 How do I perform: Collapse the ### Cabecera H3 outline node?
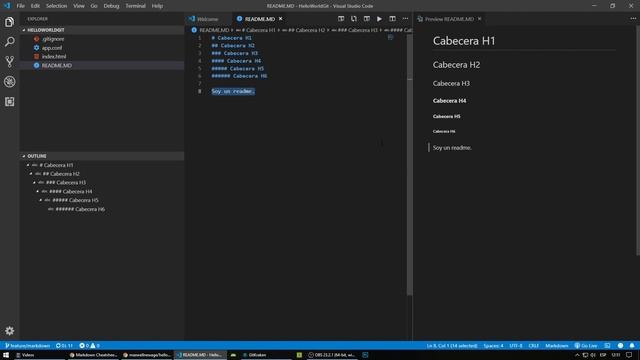click(x=34, y=183)
